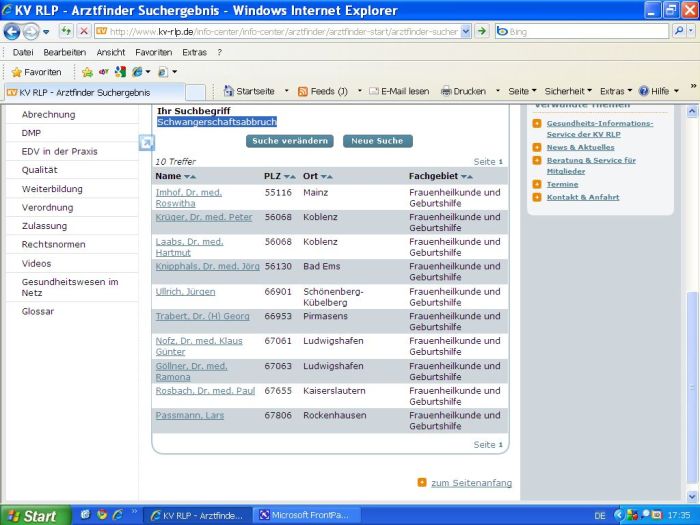Click the Kaiserslautern cell in results
Viewport: 700px width, 525px height.
(x=334, y=391)
